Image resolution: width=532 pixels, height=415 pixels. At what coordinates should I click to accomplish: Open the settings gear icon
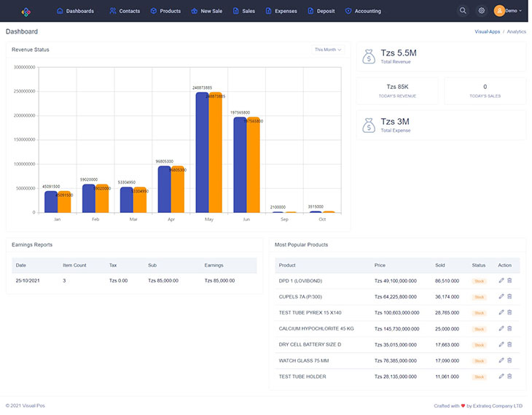point(481,11)
